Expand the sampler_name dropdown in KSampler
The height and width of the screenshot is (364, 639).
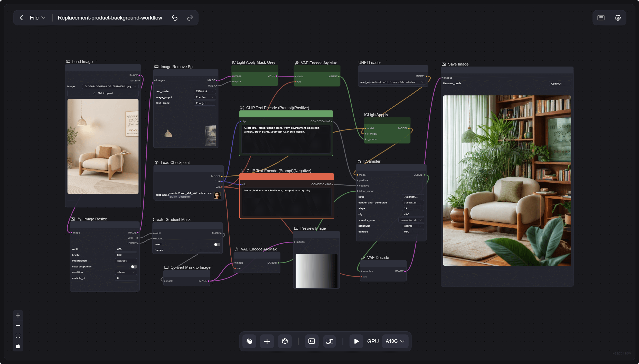(411, 220)
